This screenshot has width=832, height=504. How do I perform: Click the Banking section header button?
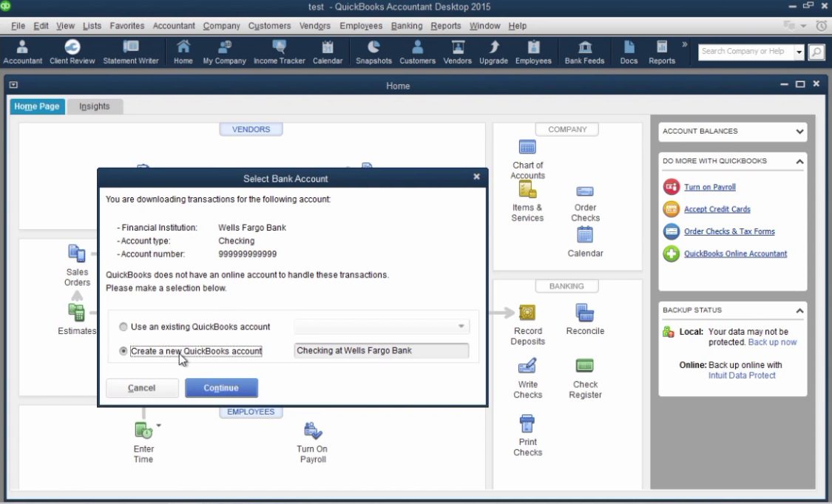(x=566, y=286)
